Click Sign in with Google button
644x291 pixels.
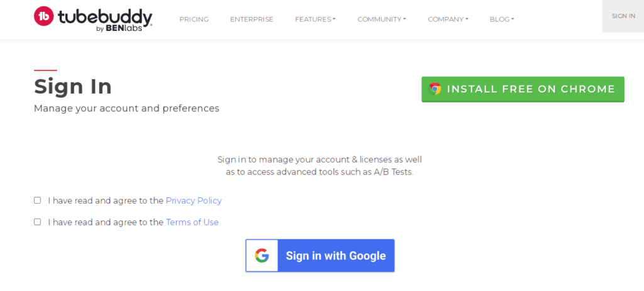point(320,256)
